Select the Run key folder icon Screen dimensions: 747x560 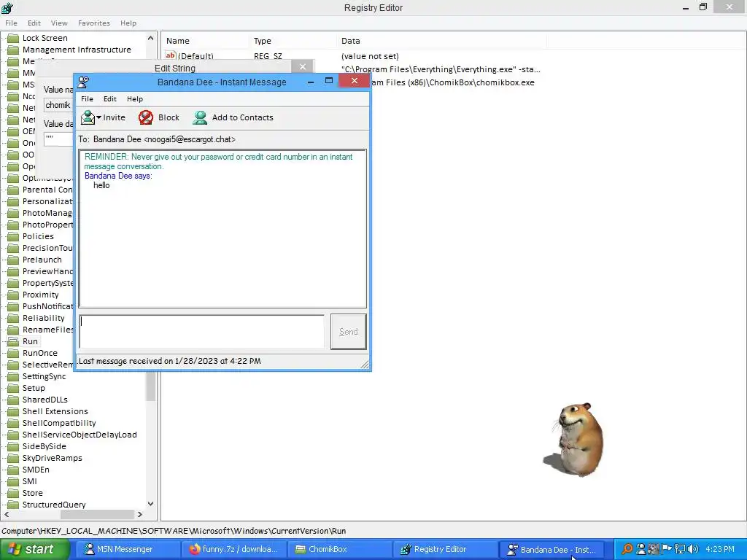click(x=13, y=341)
